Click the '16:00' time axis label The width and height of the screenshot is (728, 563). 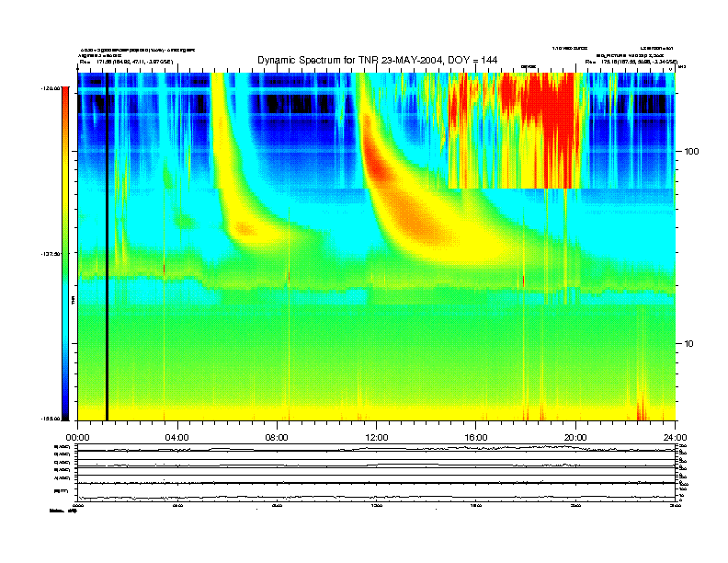coord(476,438)
